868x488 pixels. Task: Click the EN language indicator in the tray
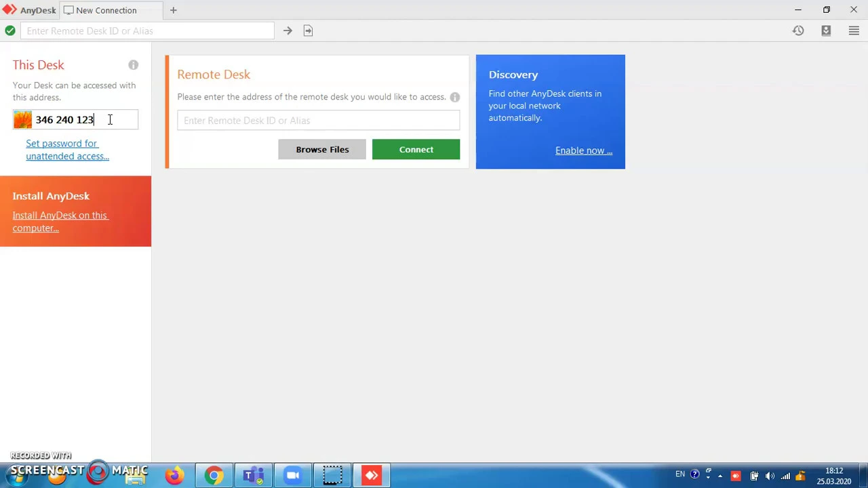click(x=680, y=474)
